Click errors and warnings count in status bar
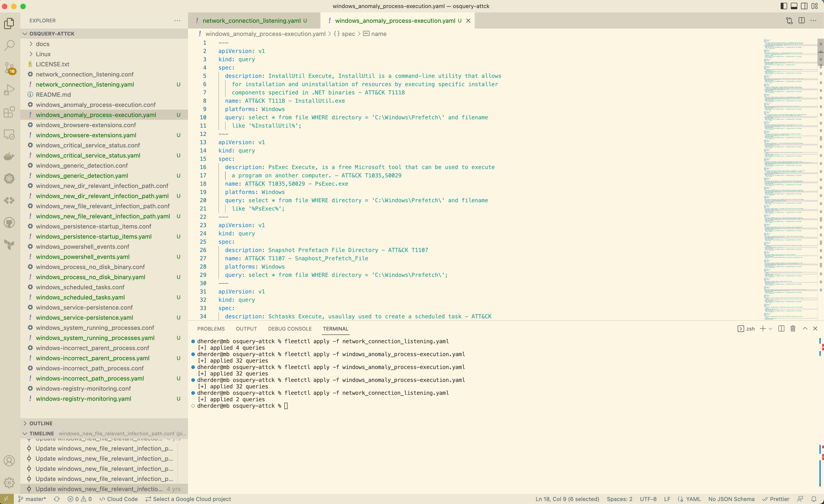 click(x=79, y=499)
